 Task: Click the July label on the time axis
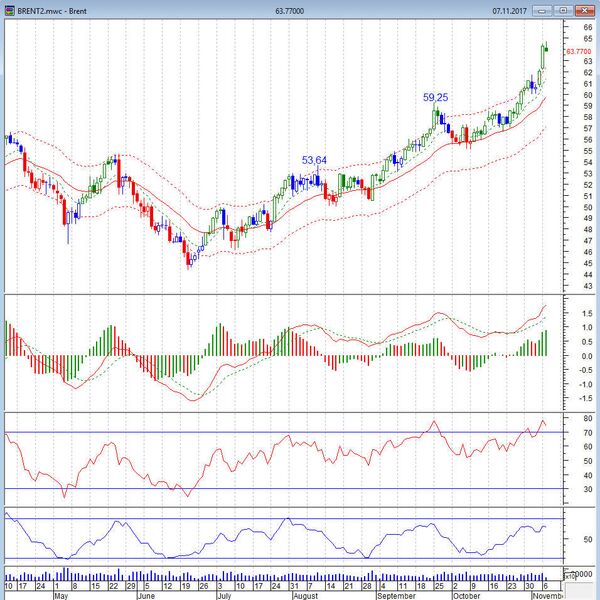(x=226, y=594)
